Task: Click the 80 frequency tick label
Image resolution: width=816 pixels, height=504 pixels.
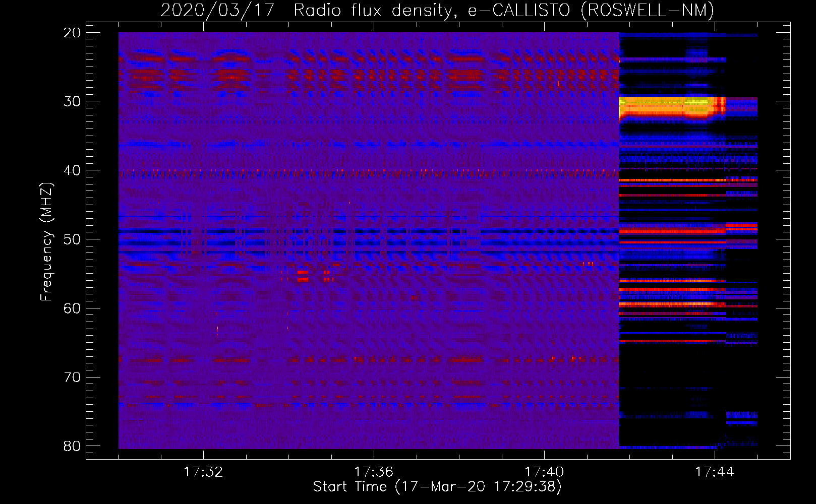Action: click(x=72, y=446)
